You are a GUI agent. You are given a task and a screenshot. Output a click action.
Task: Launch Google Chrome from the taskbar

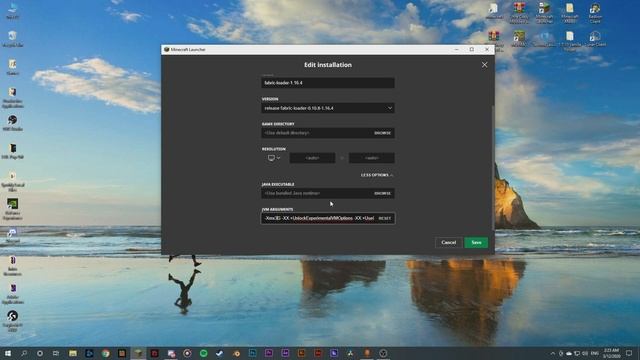point(106,353)
